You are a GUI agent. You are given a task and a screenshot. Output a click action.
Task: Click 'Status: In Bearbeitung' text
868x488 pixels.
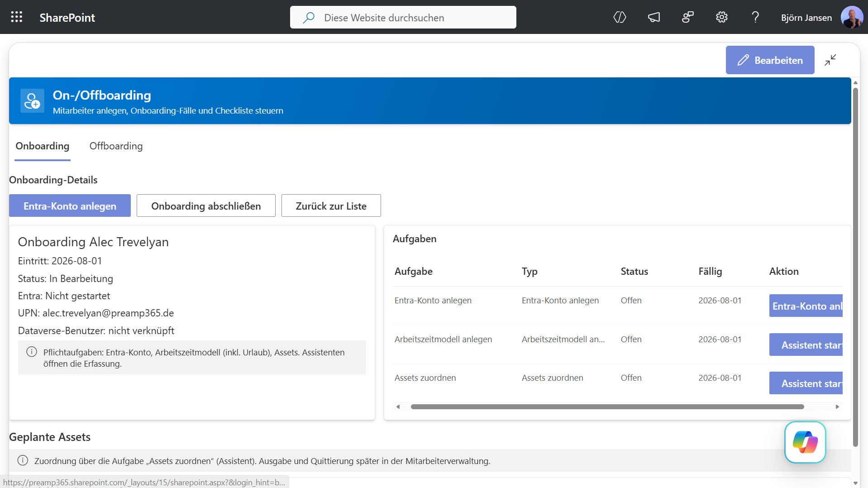tap(66, 279)
